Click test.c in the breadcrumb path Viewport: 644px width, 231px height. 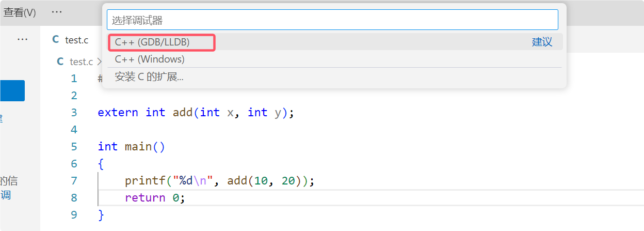pyautogui.click(x=81, y=61)
